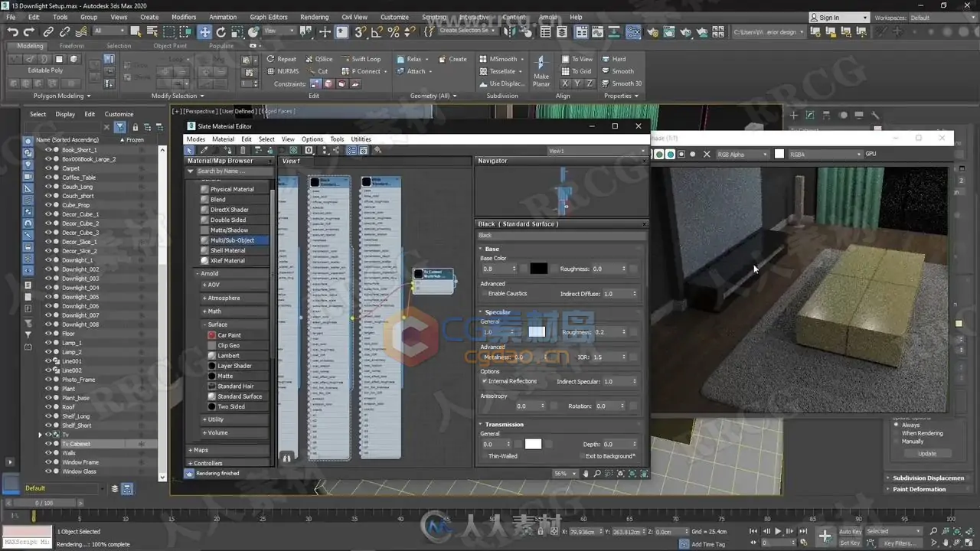The height and width of the screenshot is (551, 980).
Task: Toggle the 3D Snaps tool
Action: point(359,32)
